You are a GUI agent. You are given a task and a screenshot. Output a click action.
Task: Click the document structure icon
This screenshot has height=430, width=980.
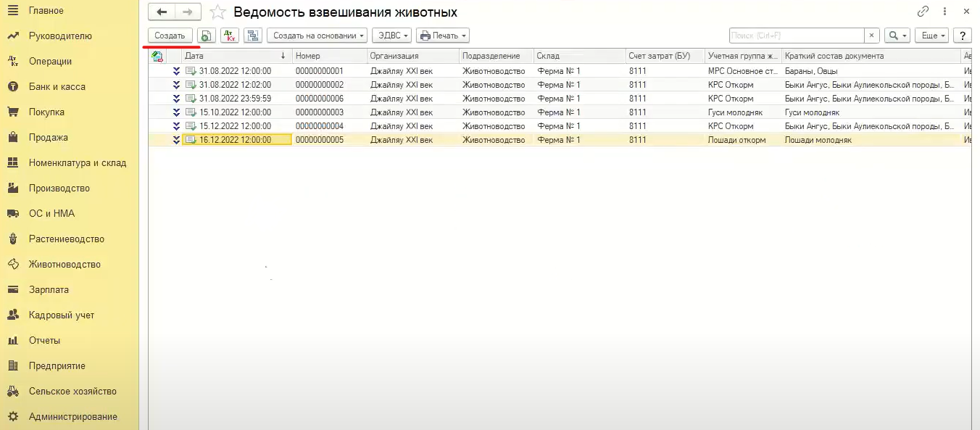(x=253, y=36)
